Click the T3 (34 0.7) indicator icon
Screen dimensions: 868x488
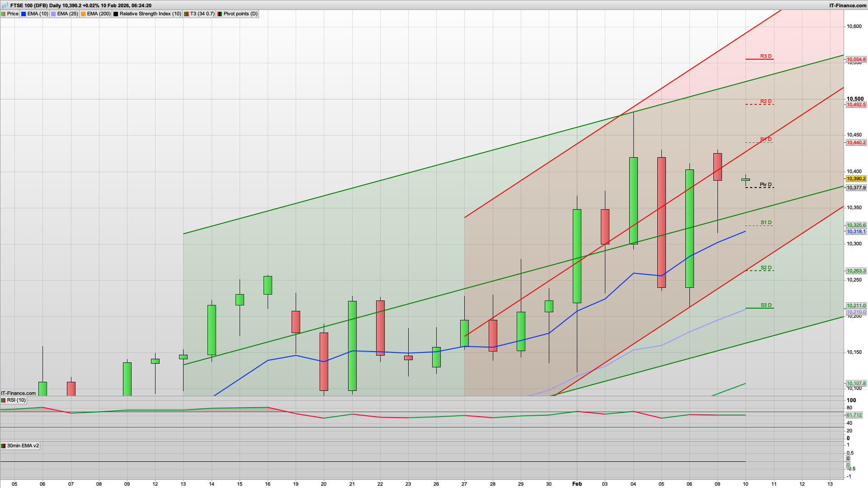[x=186, y=14]
